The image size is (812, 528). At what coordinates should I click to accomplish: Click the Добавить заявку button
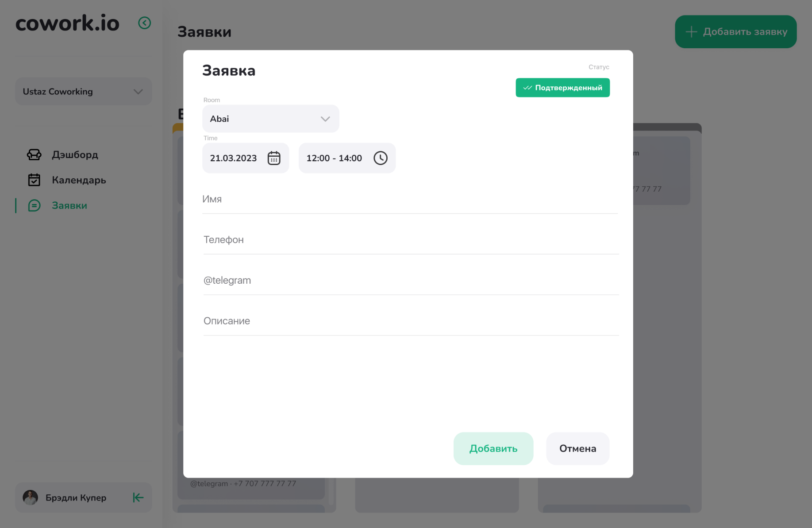[735, 32]
